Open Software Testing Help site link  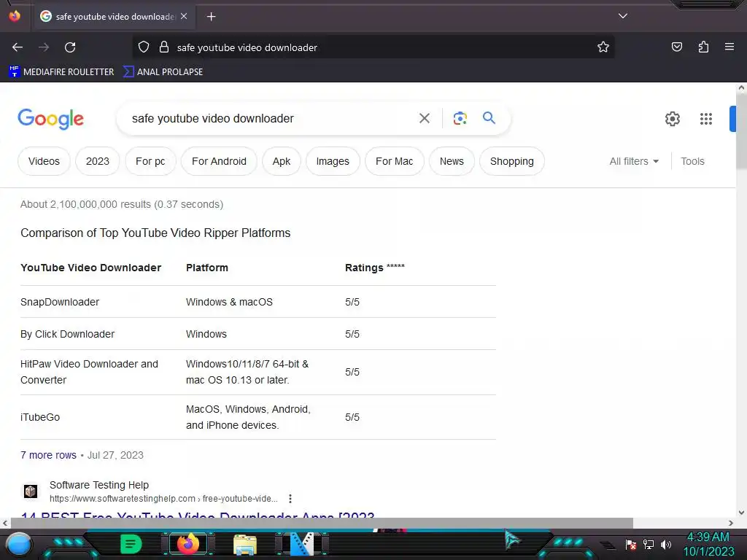[x=99, y=485]
